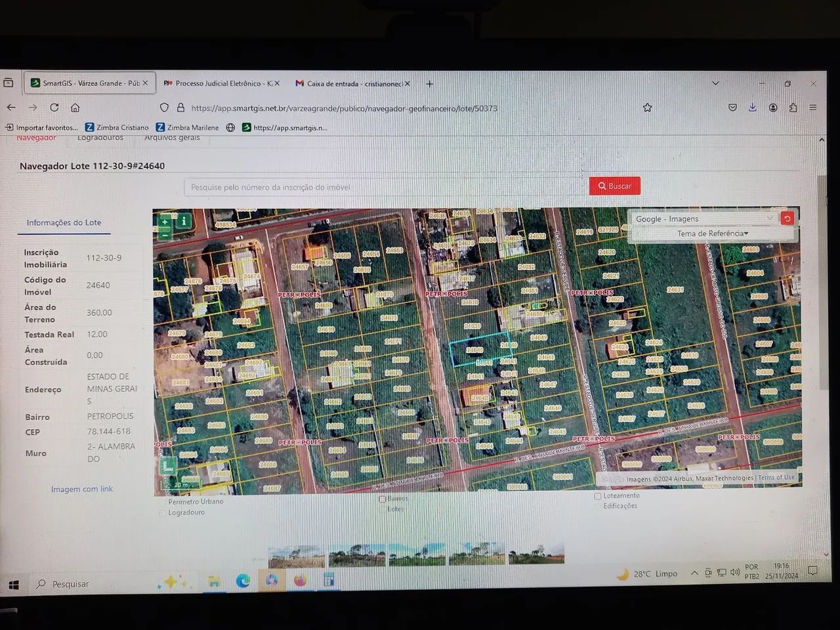Open a new browser tab with plus
The image size is (840, 630).
click(x=430, y=83)
